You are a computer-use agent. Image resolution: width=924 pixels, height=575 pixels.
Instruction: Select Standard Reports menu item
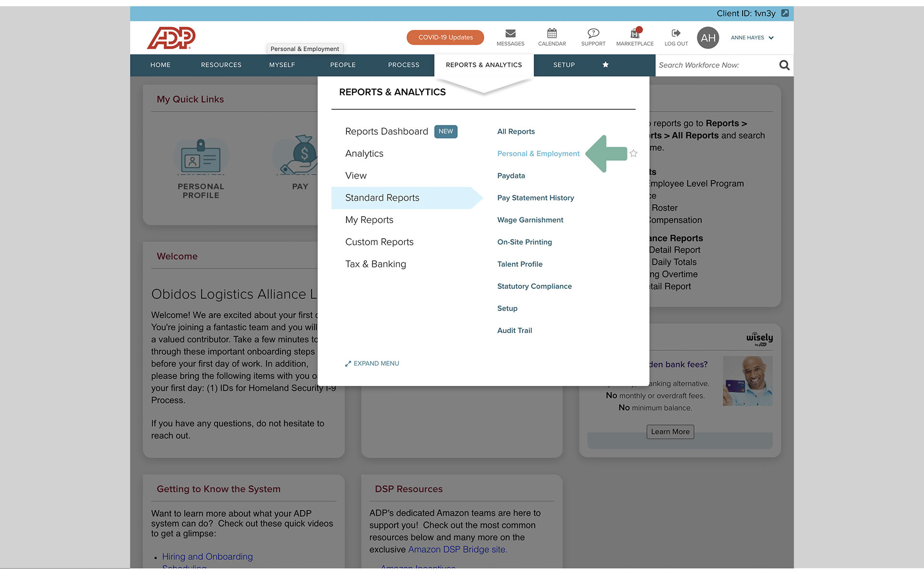point(407,198)
